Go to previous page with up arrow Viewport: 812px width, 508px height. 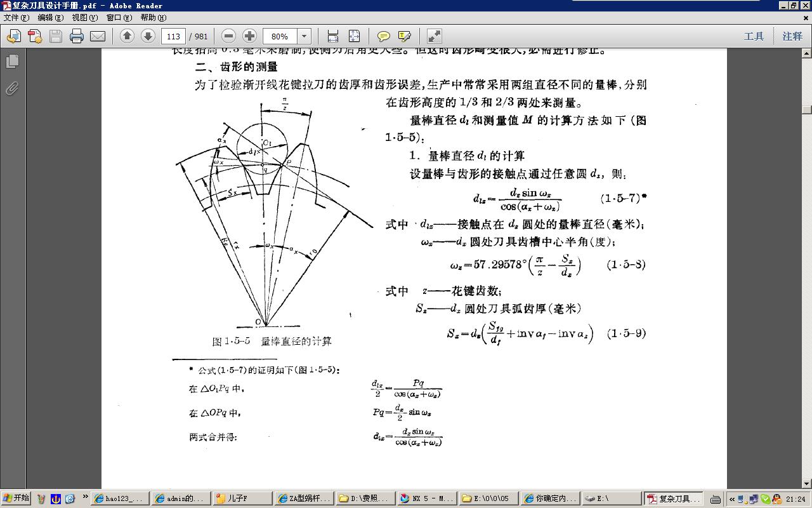(127, 36)
